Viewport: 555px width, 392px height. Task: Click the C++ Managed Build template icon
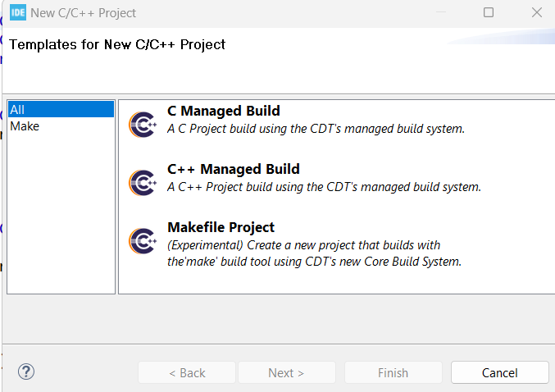coord(143,182)
